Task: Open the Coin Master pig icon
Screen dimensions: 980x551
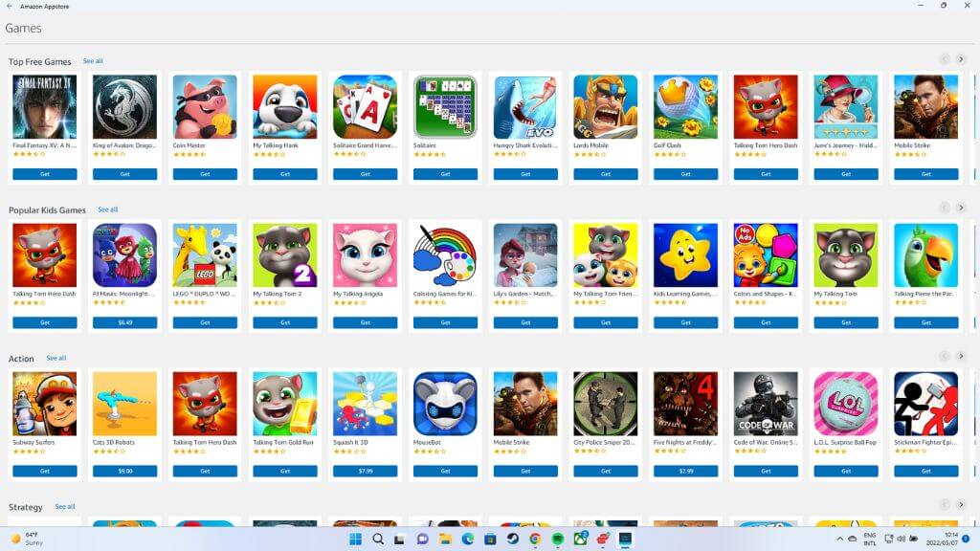Action: pos(205,107)
